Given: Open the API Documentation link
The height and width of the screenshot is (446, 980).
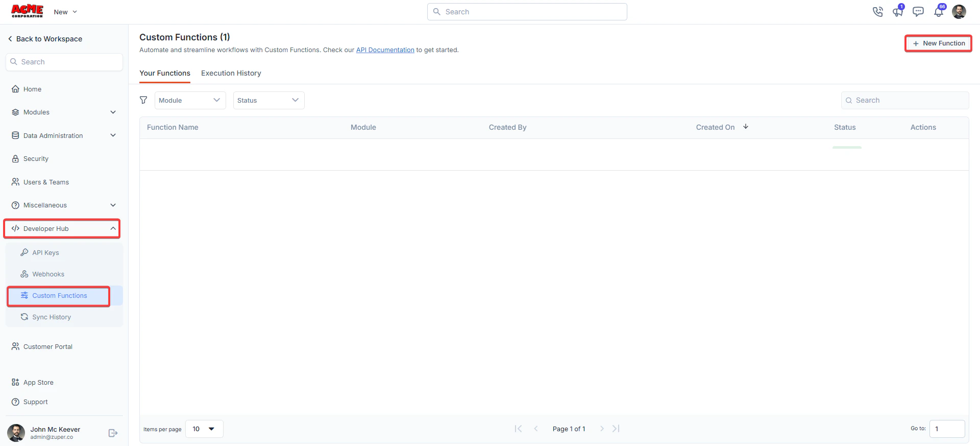Looking at the screenshot, I should point(385,50).
